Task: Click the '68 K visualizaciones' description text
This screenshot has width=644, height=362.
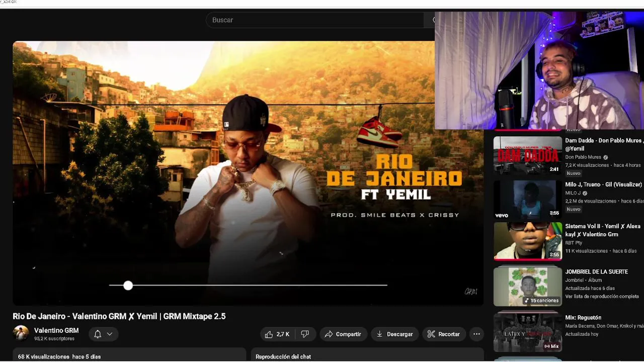Action: coord(44,356)
